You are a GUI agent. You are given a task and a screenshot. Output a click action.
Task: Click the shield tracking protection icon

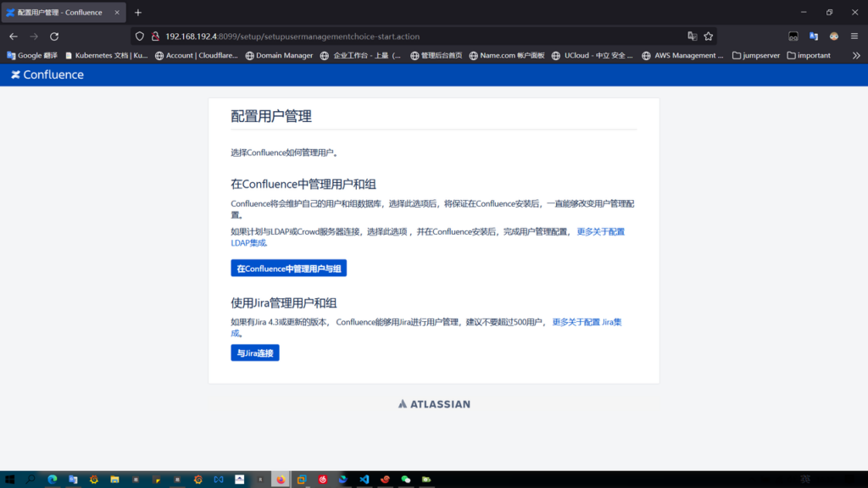click(141, 36)
